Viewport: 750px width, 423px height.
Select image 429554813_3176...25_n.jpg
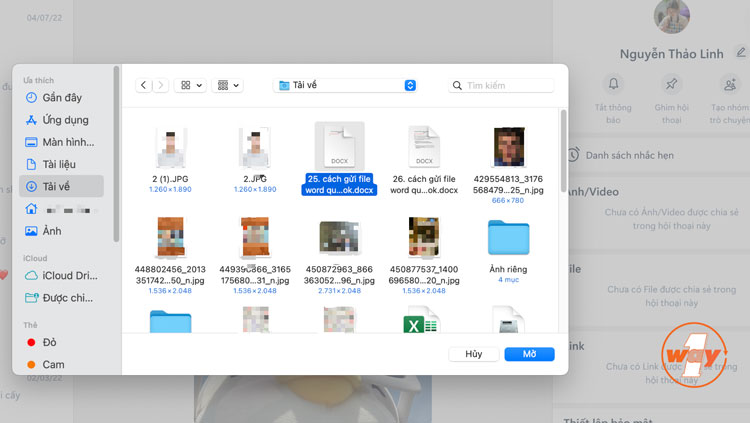point(508,165)
